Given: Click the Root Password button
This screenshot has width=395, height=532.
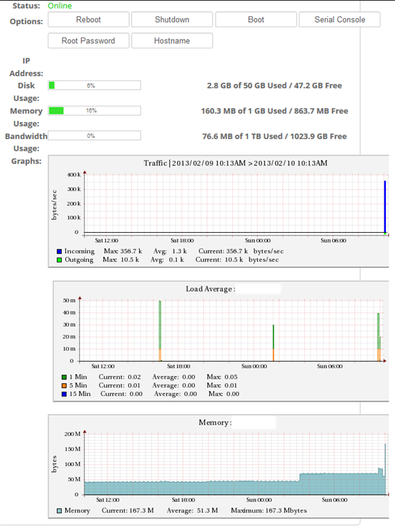Looking at the screenshot, I should tap(89, 41).
